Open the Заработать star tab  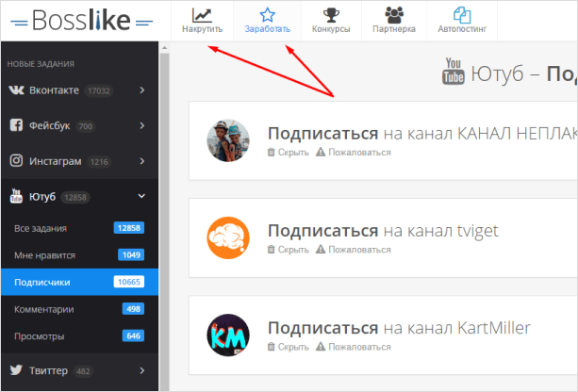click(267, 15)
